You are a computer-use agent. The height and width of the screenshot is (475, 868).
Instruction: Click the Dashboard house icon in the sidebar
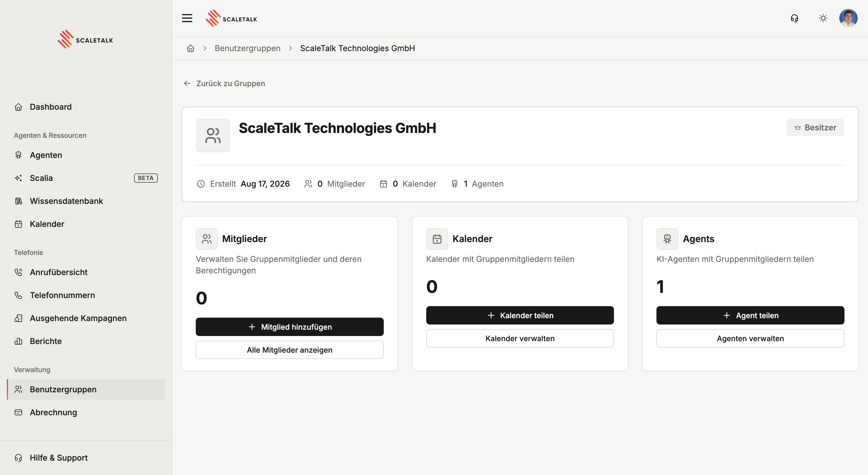tap(19, 107)
